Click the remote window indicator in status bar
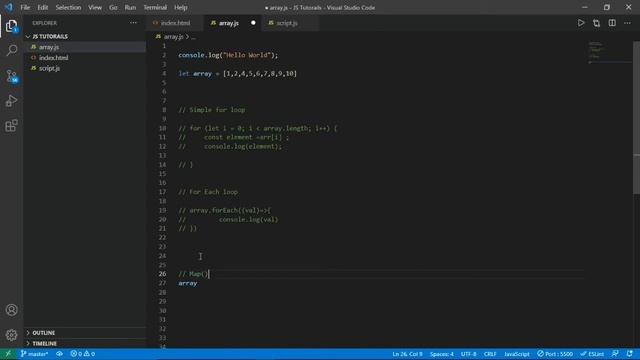The width and height of the screenshot is (640, 360). (x=8, y=354)
